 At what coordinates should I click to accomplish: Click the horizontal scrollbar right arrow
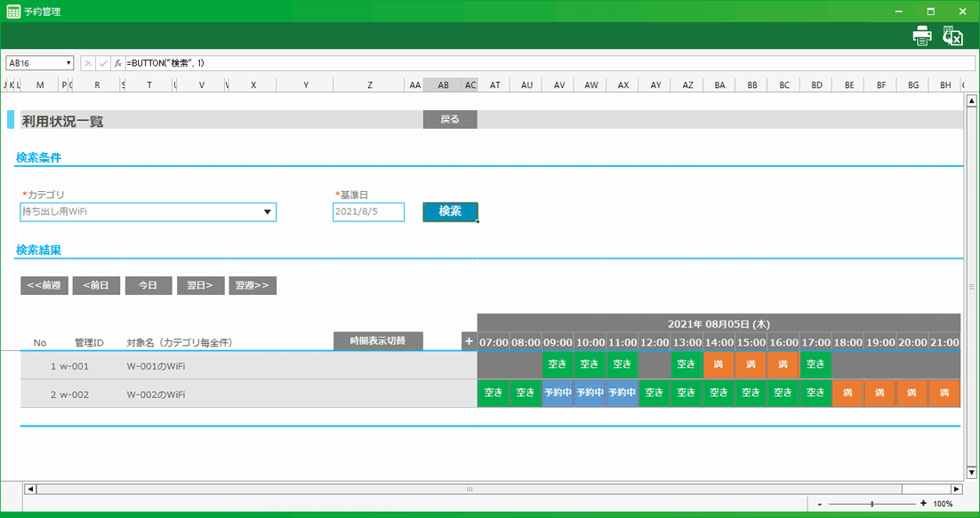point(957,489)
